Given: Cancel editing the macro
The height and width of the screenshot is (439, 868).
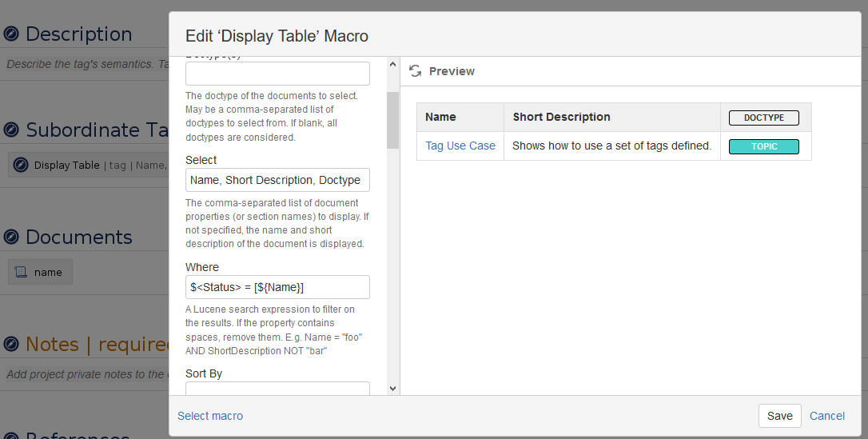Looking at the screenshot, I should (x=826, y=416).
